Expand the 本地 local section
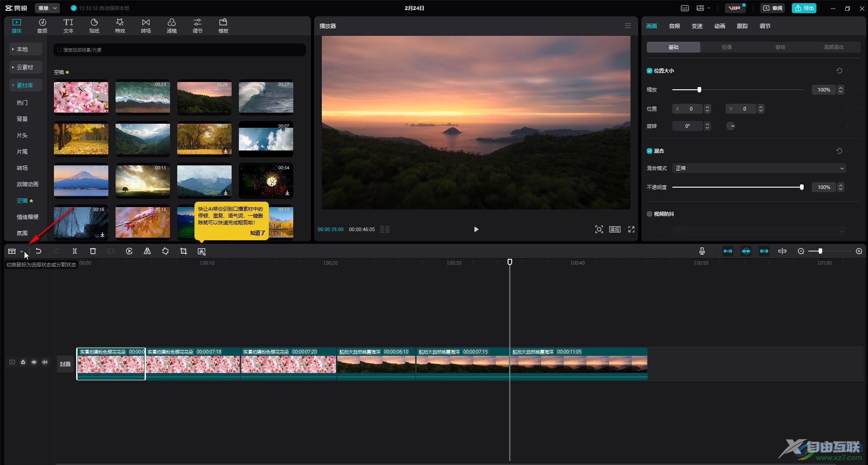The height and width of the screenshot is (465, 868). (x=26, y=49)
